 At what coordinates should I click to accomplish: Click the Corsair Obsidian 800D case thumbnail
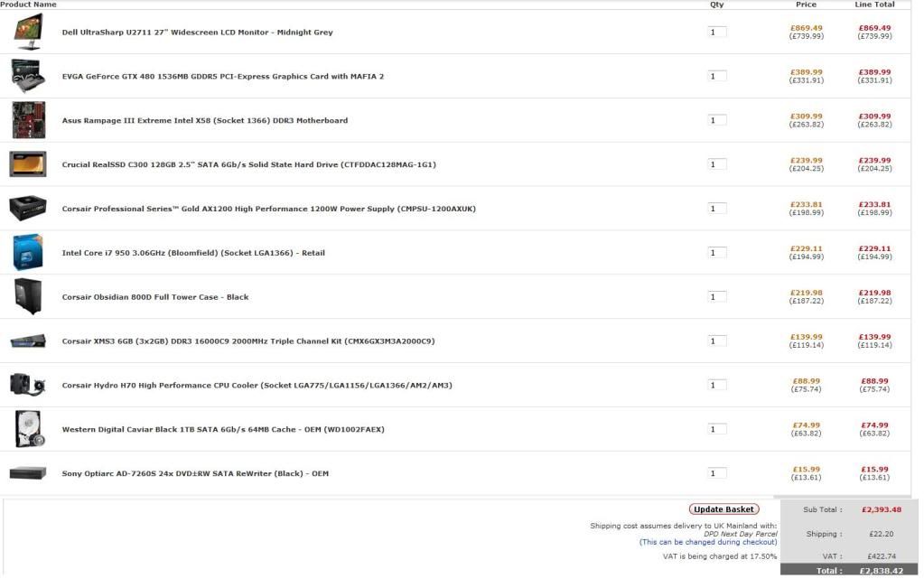[x=28, y=296]
